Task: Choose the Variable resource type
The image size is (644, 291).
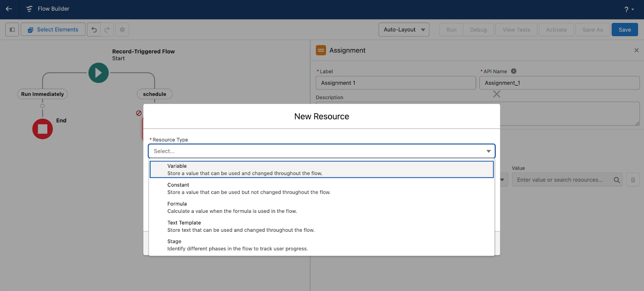Action: (322, 169)
